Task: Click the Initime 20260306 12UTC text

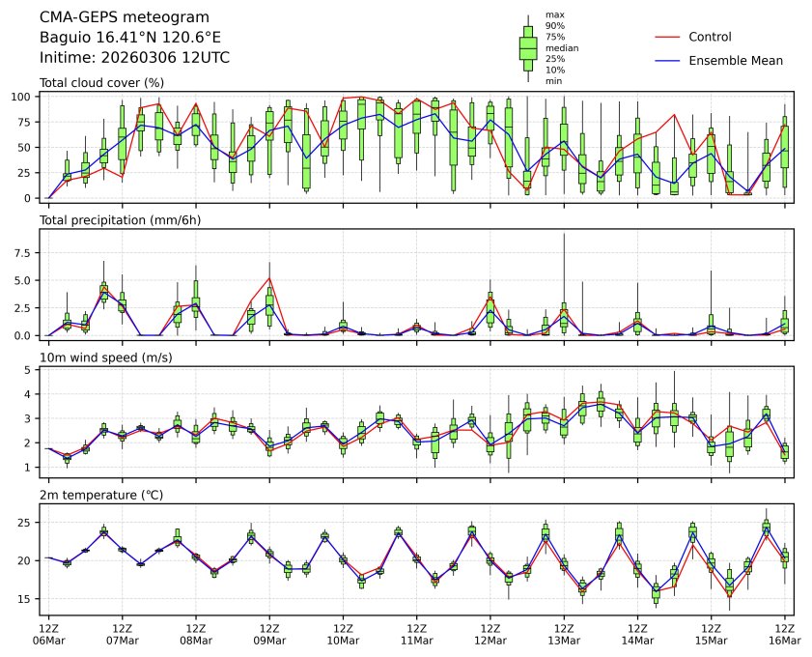Action: (x=134, y=58)
